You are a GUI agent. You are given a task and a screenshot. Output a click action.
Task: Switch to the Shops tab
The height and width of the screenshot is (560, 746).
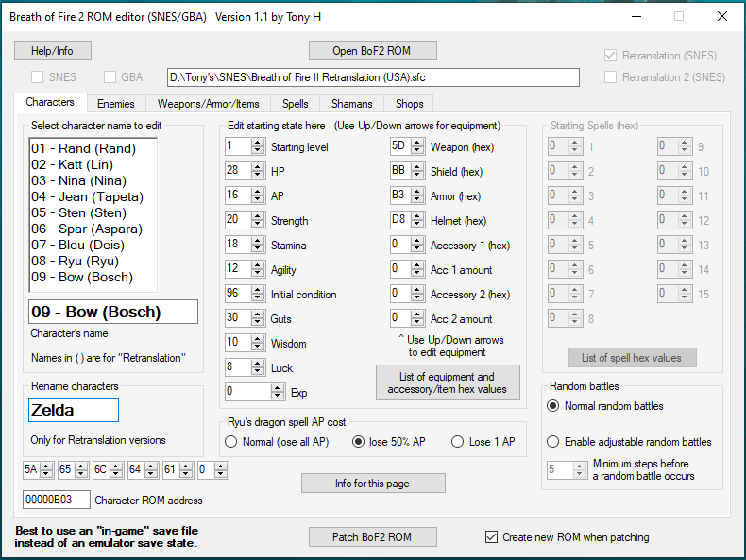click(409, 103)
